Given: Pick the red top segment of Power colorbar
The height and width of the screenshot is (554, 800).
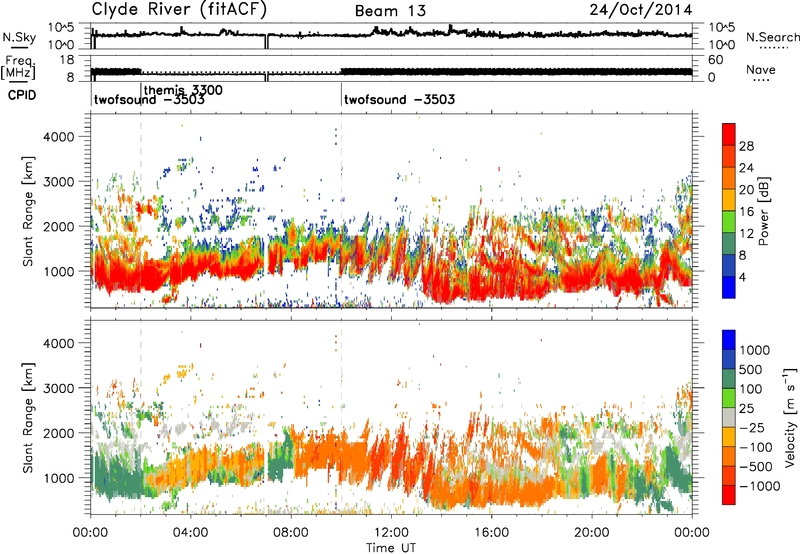Looking at the screenshot, I should 729,135.
